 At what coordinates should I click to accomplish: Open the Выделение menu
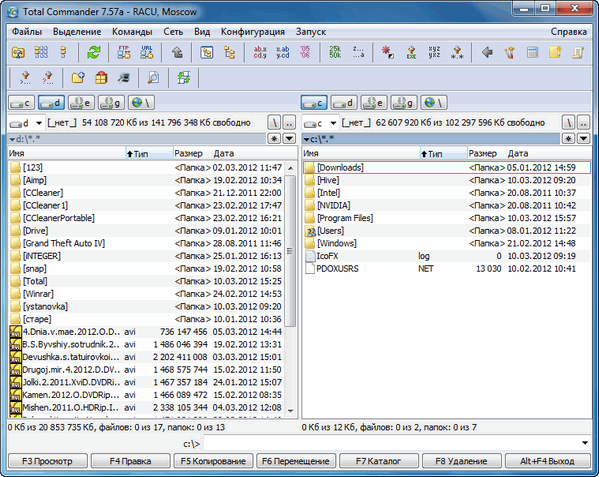pyautogui.click(x=77, y=32)
